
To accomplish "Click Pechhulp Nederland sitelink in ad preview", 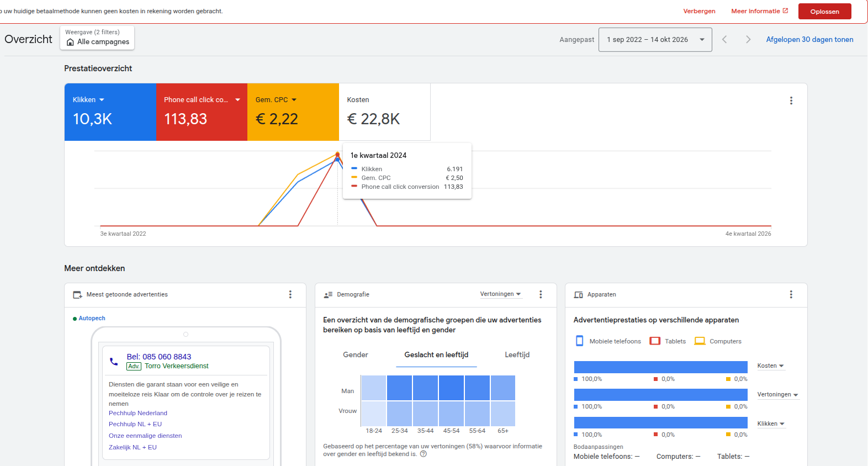I will [x=138, y=413].
